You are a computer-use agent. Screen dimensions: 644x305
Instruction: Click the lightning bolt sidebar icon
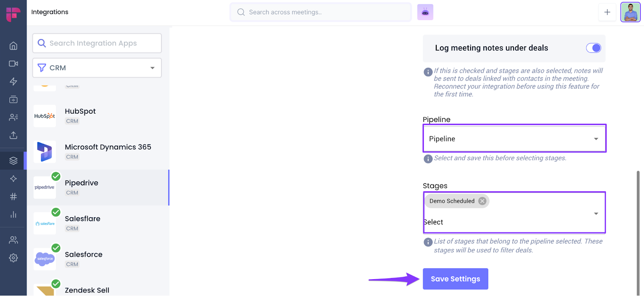point(13,81)
